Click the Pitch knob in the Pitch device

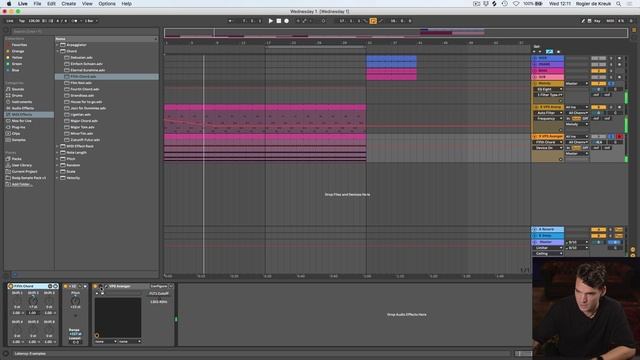coord(76,300)
